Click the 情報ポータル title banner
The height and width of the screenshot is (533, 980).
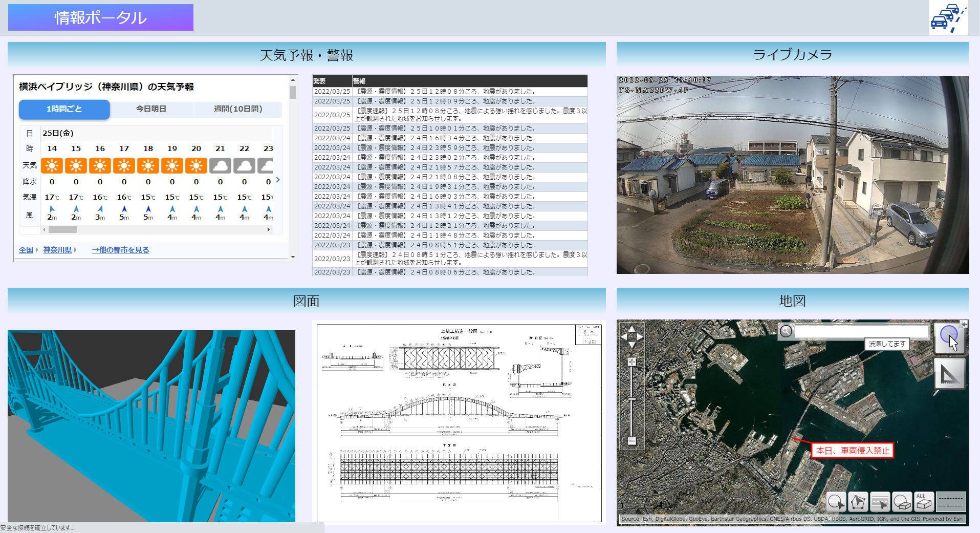[x=101, y=17]
